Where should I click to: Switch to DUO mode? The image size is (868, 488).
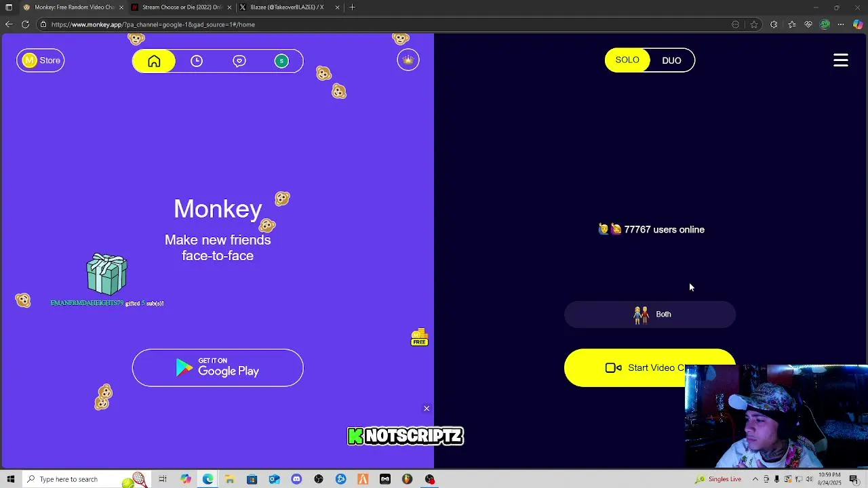(671, 60)
